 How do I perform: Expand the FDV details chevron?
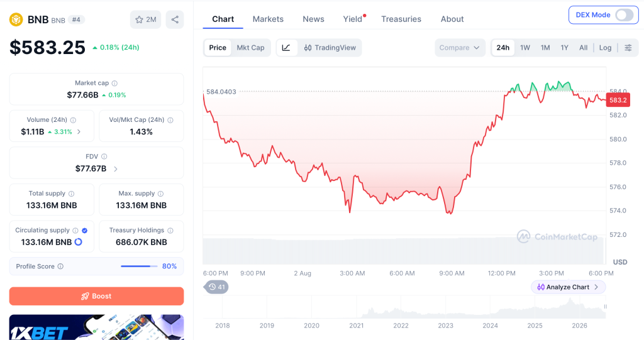[x=116, y=169]
